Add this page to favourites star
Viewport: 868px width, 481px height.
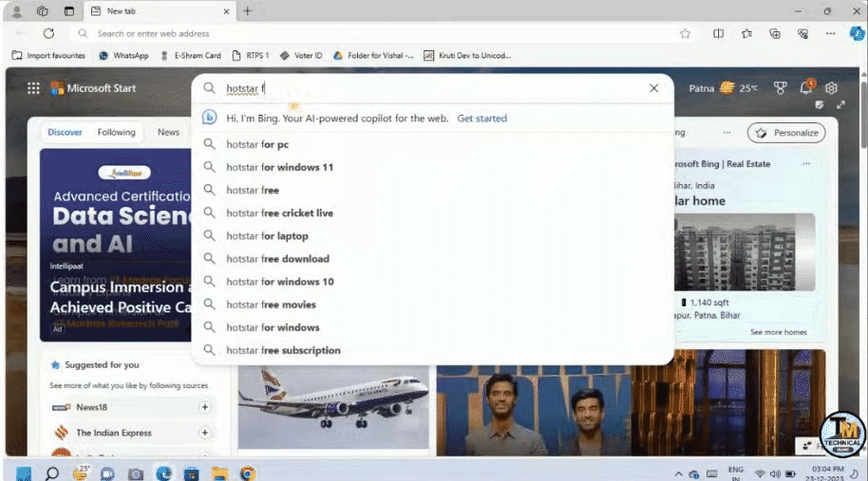tap(686, 34)
